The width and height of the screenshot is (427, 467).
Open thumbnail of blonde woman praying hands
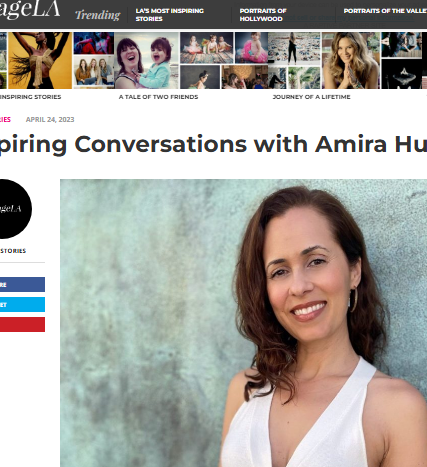click(x=351, y=60)
